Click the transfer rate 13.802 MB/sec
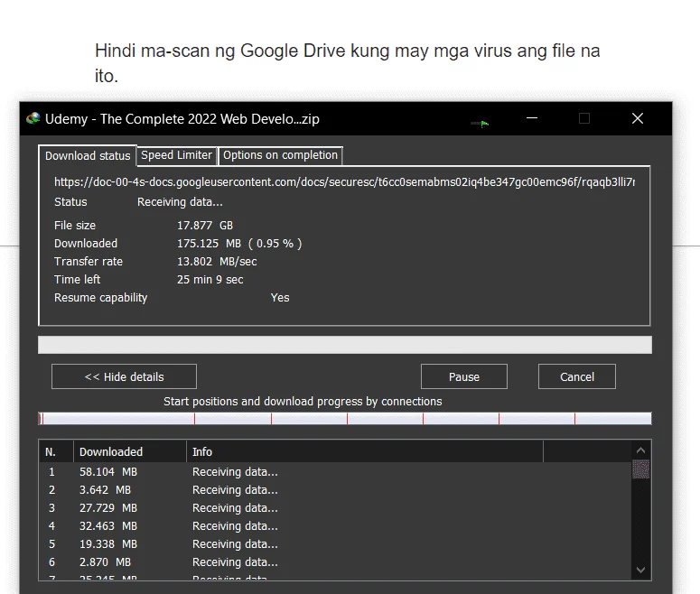Screen dimensions: 700x594 tap(217, 262)
